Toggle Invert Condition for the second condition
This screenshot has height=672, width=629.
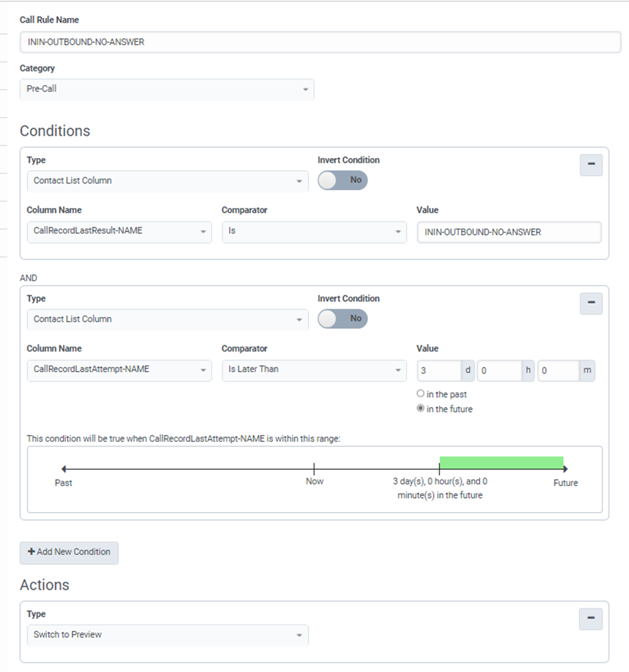[x=343, y=319]
